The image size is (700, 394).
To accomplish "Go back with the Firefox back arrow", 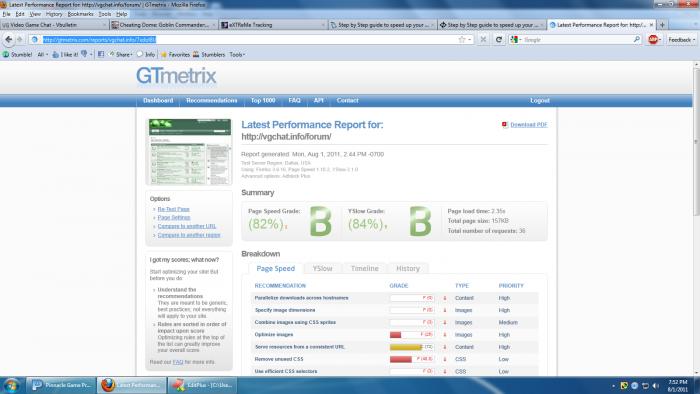I will point(8,40).
